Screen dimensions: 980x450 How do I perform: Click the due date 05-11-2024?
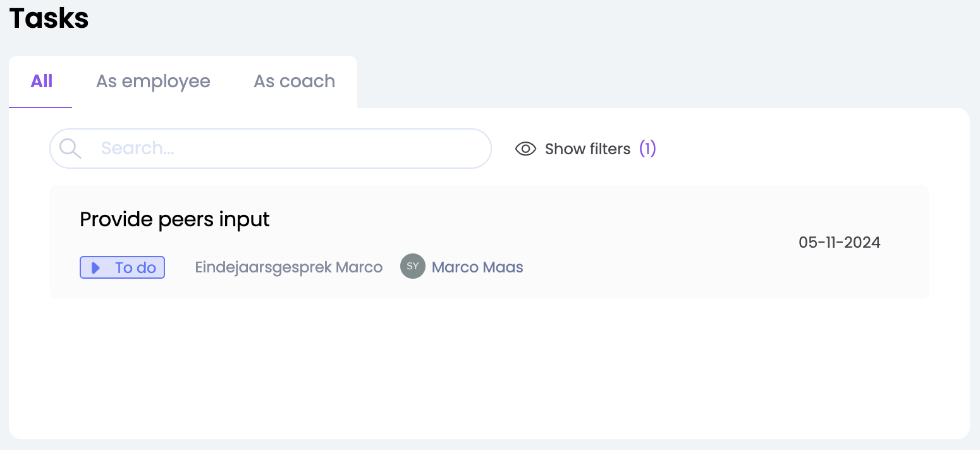[x=839, y=243]
